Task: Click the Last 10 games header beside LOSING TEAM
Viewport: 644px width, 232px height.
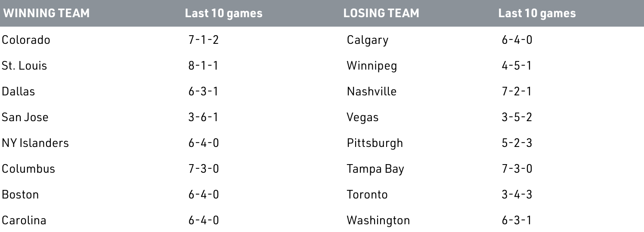Action: (x=537, y=14)
